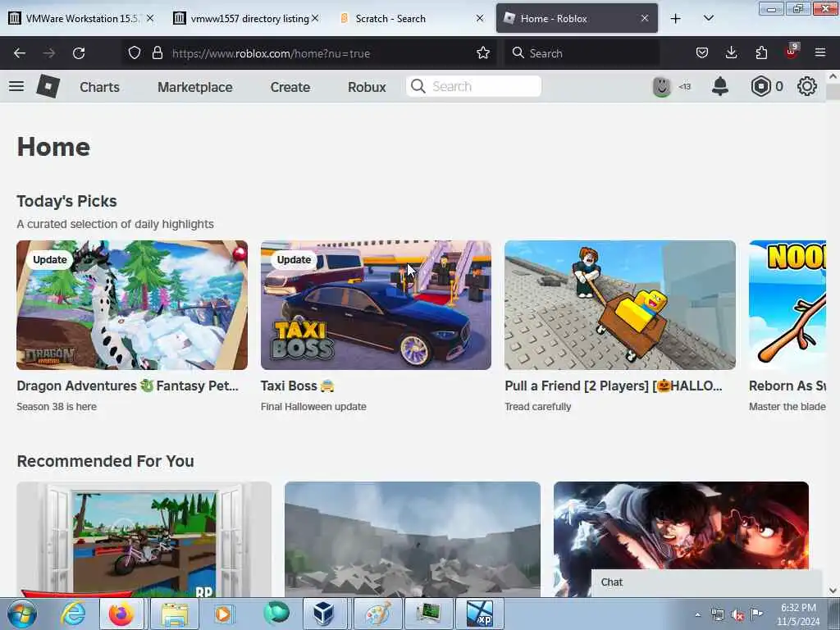840x630 pixels.
Task: Open Dragon Adventures Fantasy Pet title link
Action: point(127,386)
